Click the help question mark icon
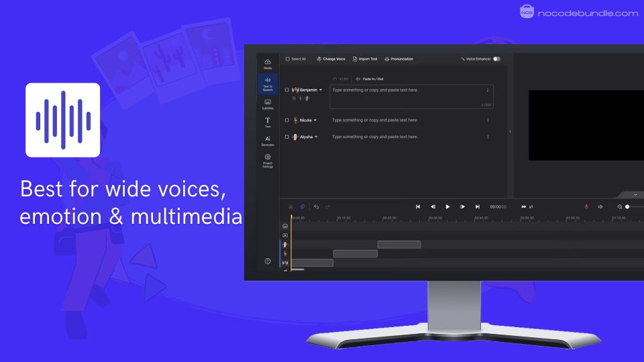The height and width of the screenshot is (362, 644). 268,261
